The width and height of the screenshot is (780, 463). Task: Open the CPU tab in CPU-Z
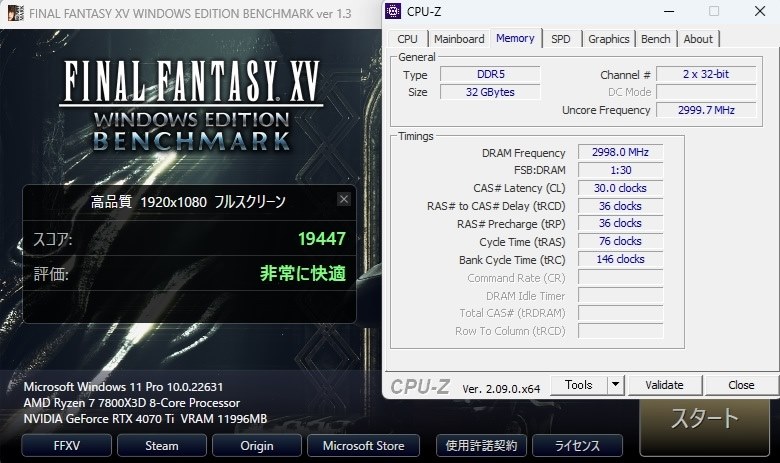(x=407, y=39)
